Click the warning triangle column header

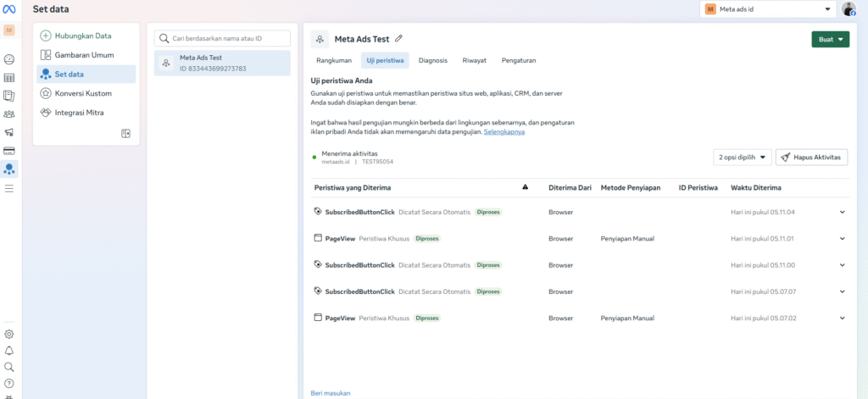coord(525,187)
